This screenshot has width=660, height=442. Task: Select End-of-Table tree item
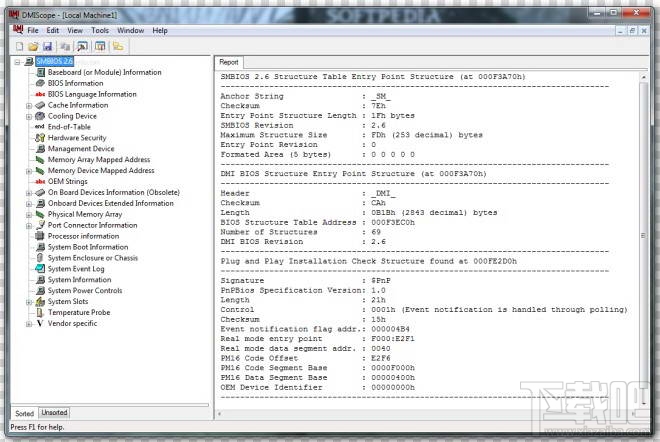tap(69, 127)
